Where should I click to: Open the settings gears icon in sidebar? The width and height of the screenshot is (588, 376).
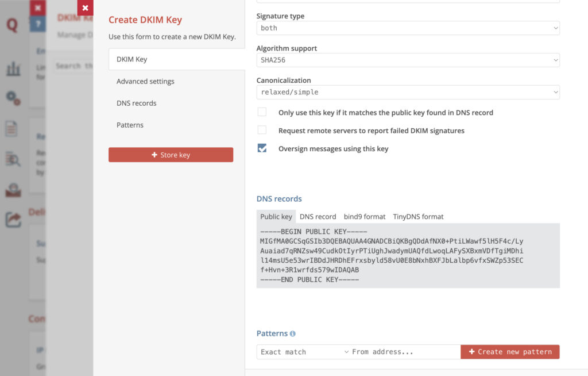point(13,98)
